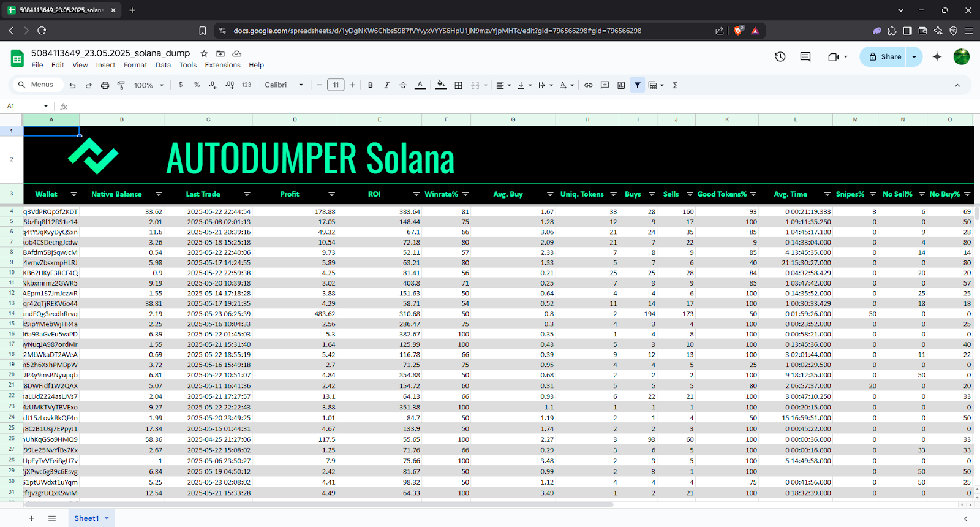The height and width of the screenshot is (527, 980).
Task: Toggle the browser sidebar panel
Action: coord(907,31)
